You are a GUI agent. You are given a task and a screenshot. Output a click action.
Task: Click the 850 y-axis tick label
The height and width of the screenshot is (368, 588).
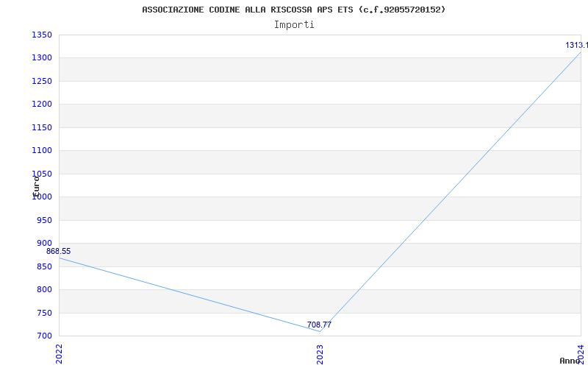44,266
